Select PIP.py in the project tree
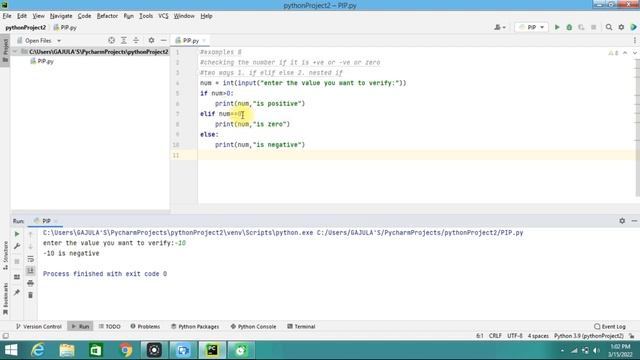The width and height of the screenshot is (640, 360). coord(42,61)
